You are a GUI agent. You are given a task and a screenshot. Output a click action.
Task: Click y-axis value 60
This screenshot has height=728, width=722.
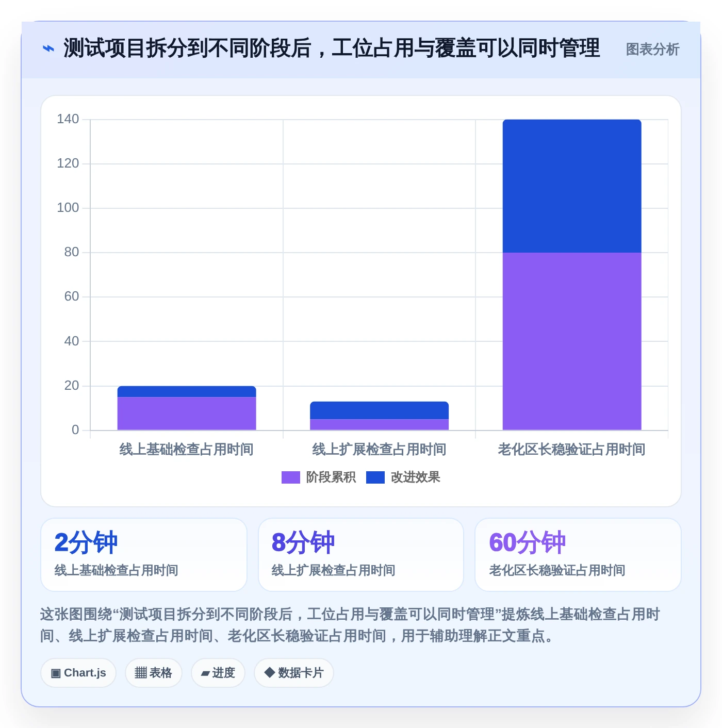tap(72, 296)
